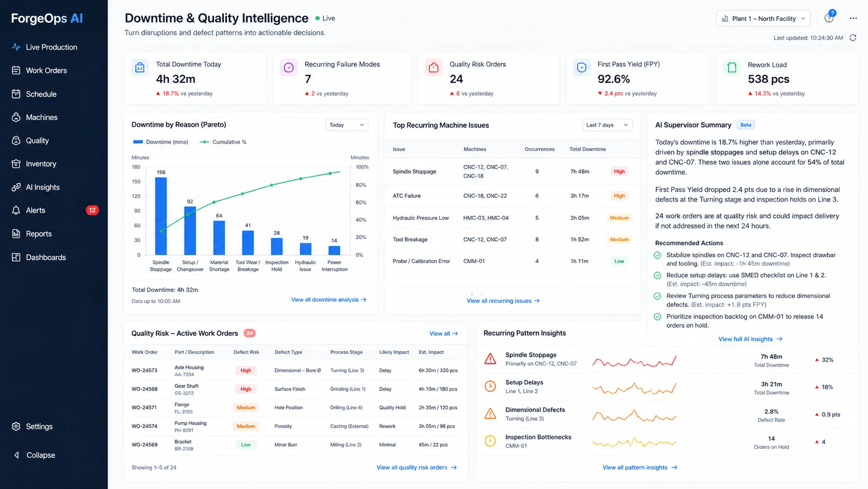Click the Setup Delays clock icon
The height and width of the screenshot is (489, 868).
tap(490, 386)
